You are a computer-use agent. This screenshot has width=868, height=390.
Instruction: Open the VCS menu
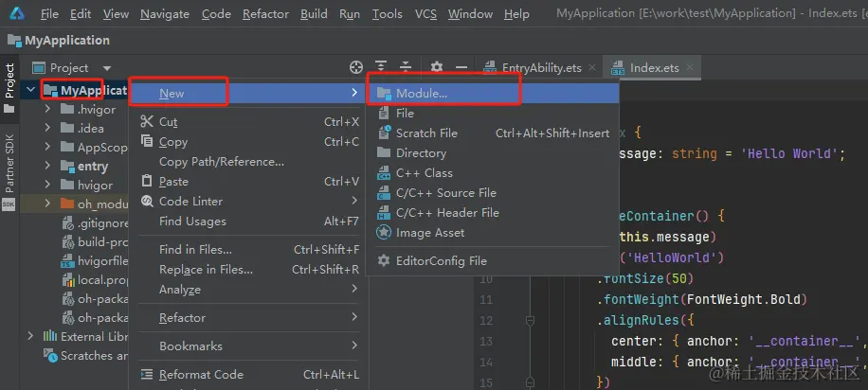(x=425, y=14)
